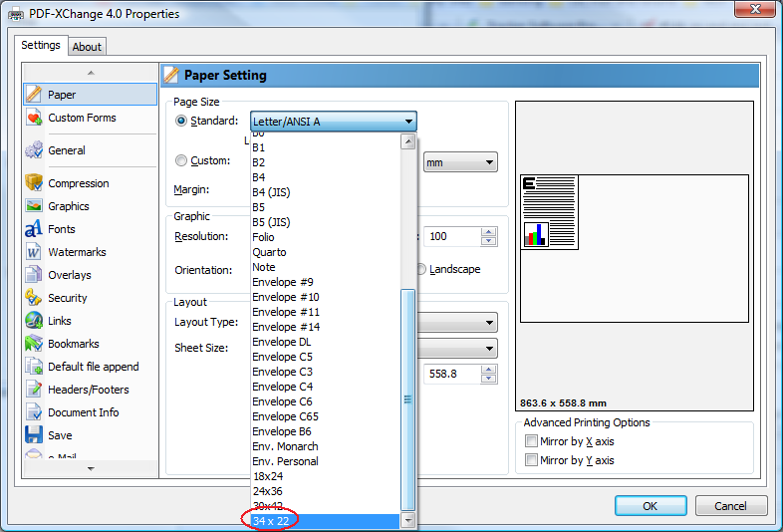This screenshot has height=532, width=783.
Task: Click the Save floppy disk icon
Action: coord(34,435)
